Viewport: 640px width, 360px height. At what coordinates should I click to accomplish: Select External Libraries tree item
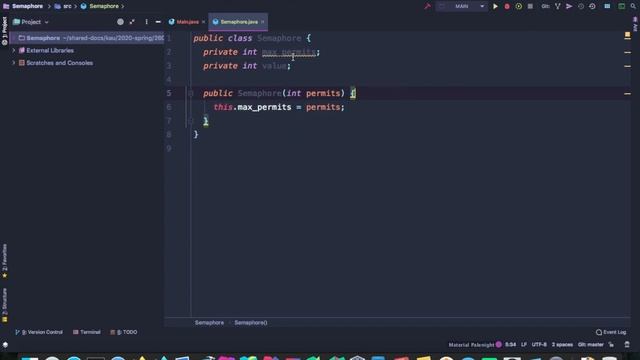point(50,51)
